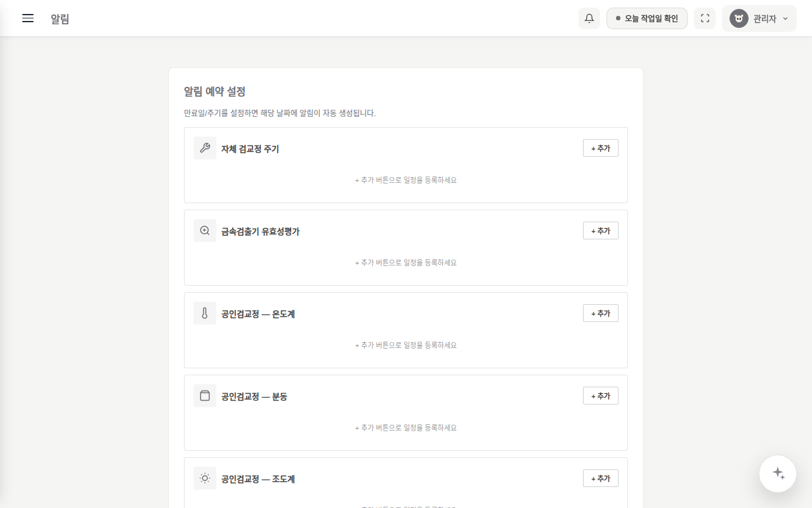Click the 금속검출기 유효성평가 title

pyautogui.click(x=260, y=232)
